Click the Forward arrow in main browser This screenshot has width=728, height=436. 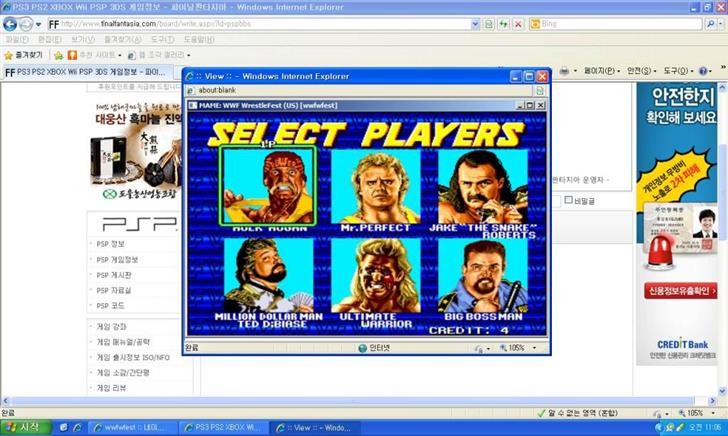pos(26,24)
